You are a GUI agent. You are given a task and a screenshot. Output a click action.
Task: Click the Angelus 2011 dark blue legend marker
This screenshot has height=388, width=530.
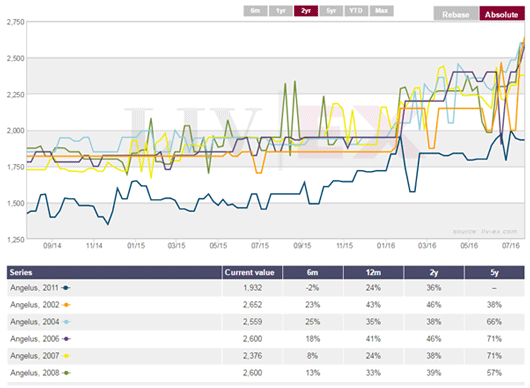[66, 288]
